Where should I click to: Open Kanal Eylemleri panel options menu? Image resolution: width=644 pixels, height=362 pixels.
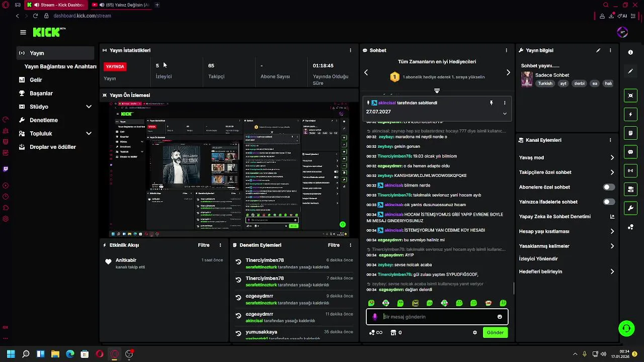(610, 140)
